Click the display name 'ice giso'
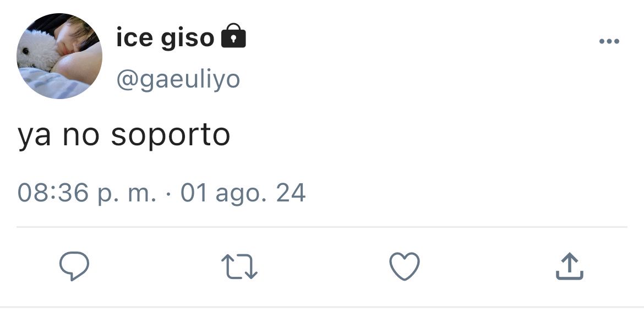644x317 pixels. (165, 38)
